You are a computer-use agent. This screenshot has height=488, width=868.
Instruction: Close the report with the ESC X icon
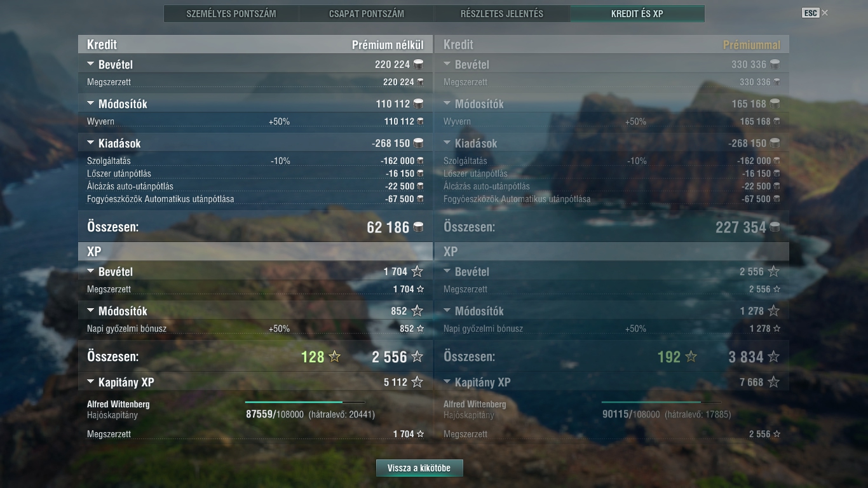pyautogui.click(x=825, y=13)
